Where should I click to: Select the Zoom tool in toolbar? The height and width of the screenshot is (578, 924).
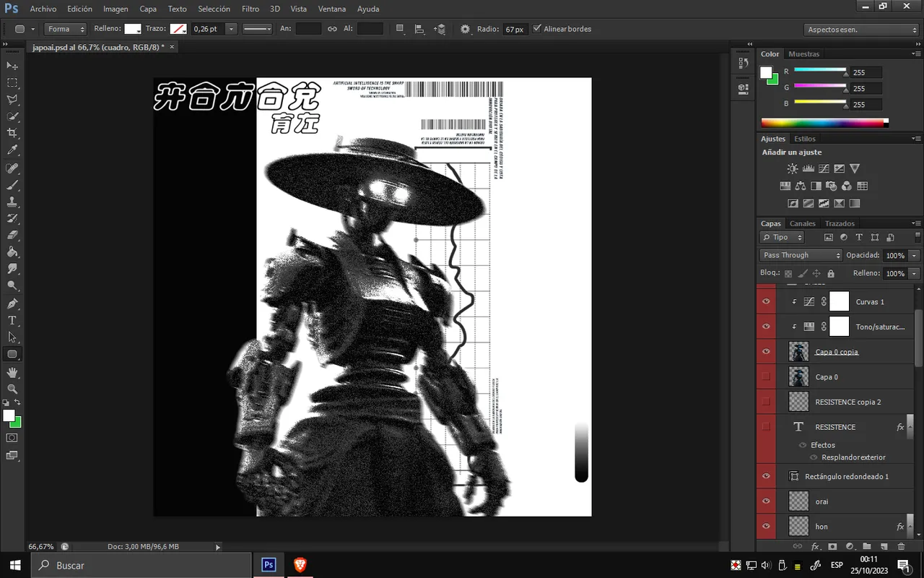[12, 389]
